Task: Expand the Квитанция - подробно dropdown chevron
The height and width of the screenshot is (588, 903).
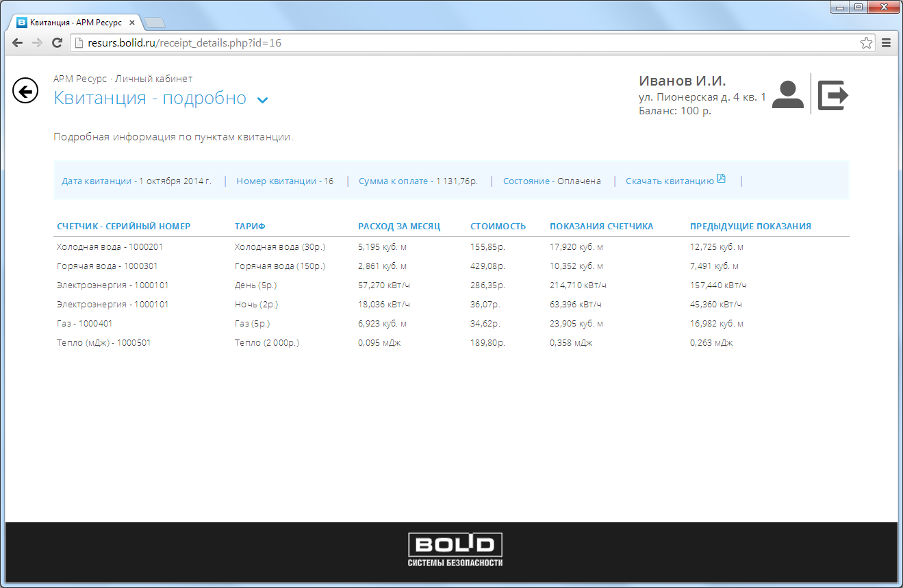Action: [262, 100]
